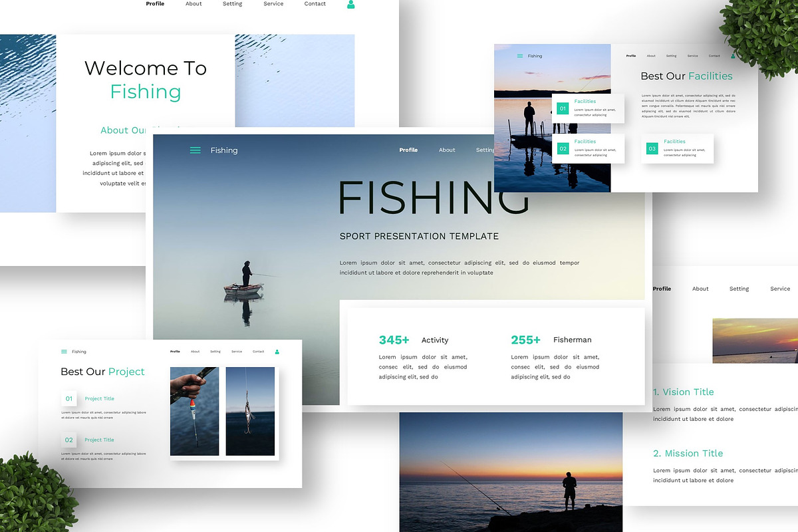Click the second Project Title link next to 02

click(99, 440)
